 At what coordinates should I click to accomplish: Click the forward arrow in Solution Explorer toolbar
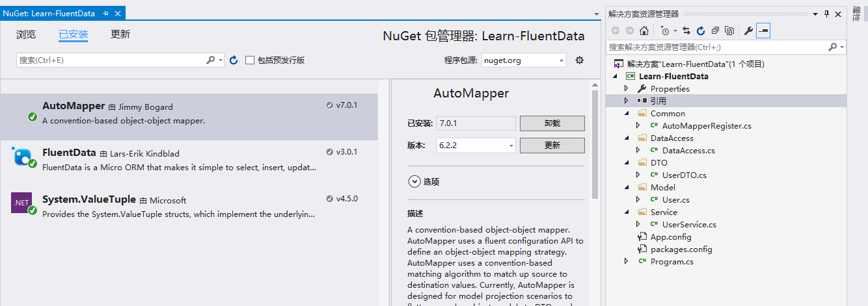coord(630,31)
